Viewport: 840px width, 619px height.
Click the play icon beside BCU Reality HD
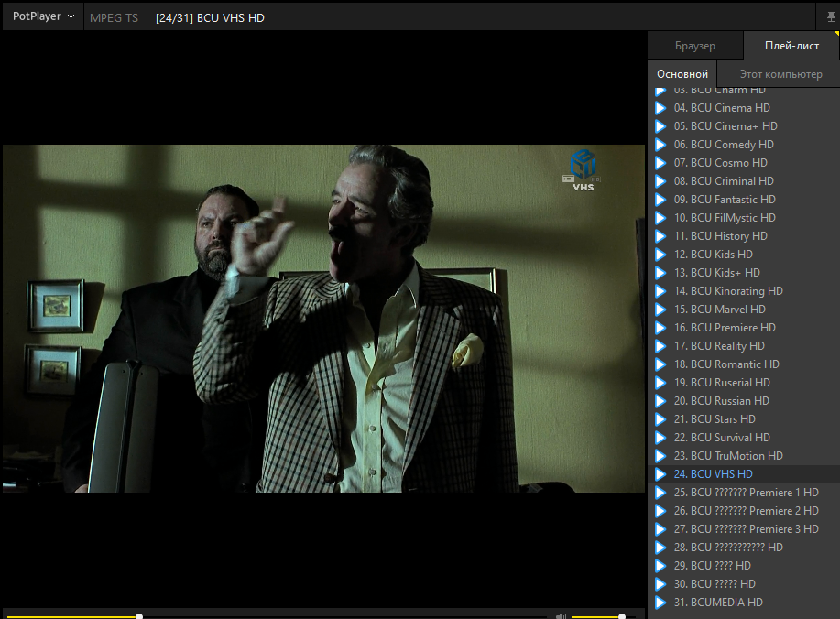click(660, 346)
